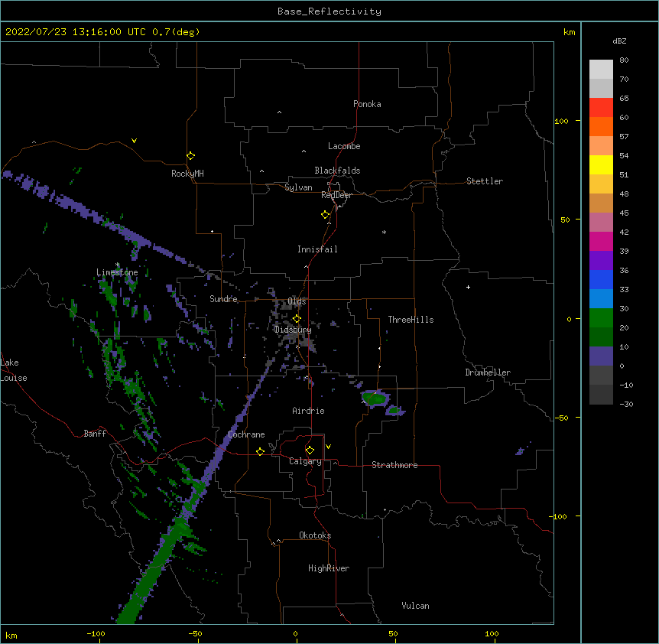Click the dBZ legend heading
Viewport: 659px width, 644px height.
pyautogui.click(x=619, y=41)
